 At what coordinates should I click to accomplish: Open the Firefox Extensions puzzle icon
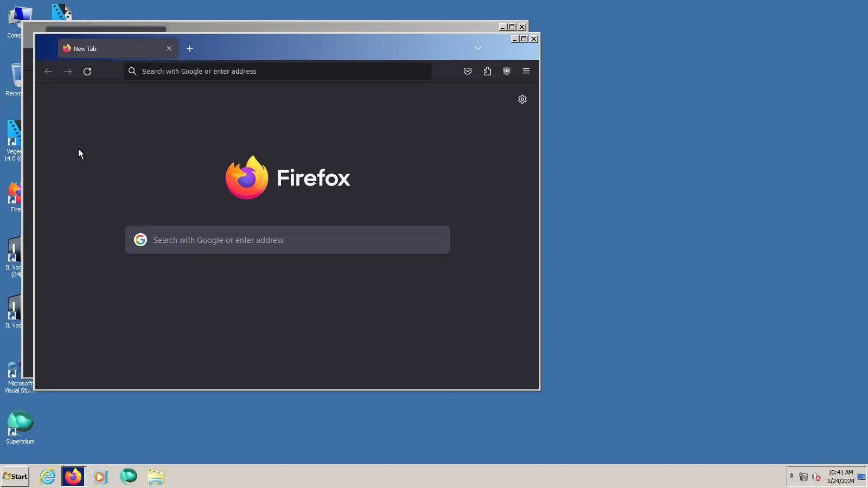(x=487, y=71)
